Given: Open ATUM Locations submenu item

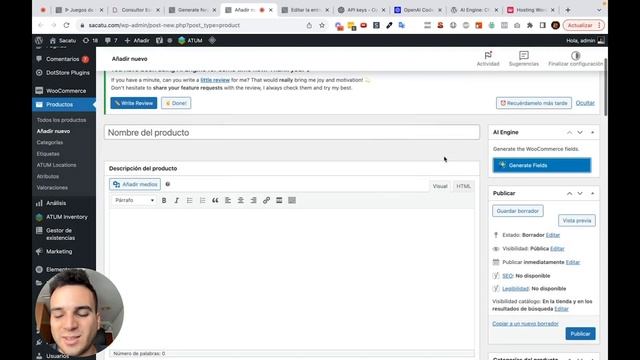Looking at the screenshot, I should [x=56, y=165].
